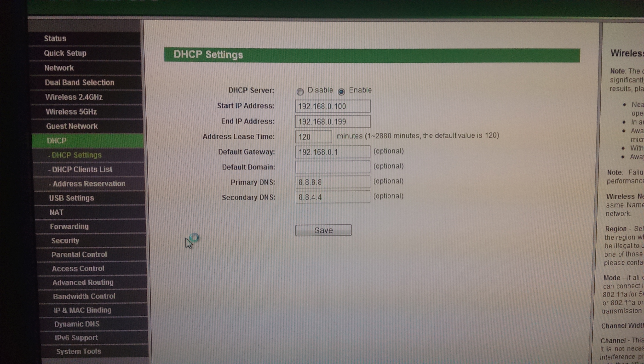Open the Forwarding section

tap(69, 227)
